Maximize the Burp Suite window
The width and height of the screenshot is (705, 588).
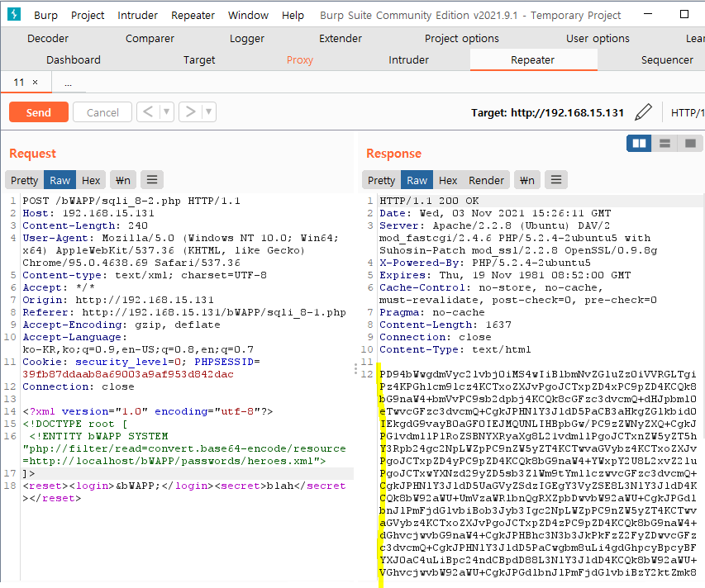click(684, 14)
